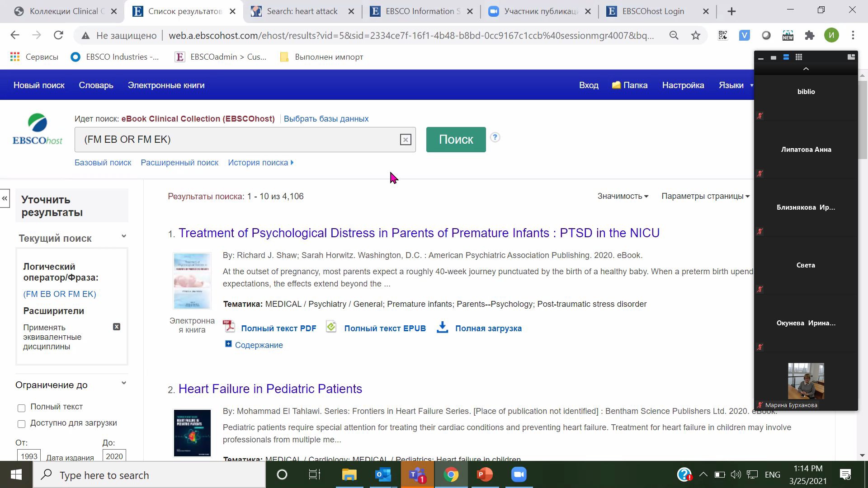Open a new Chrome tab
The image size is (868, 488).
(731, 11)
